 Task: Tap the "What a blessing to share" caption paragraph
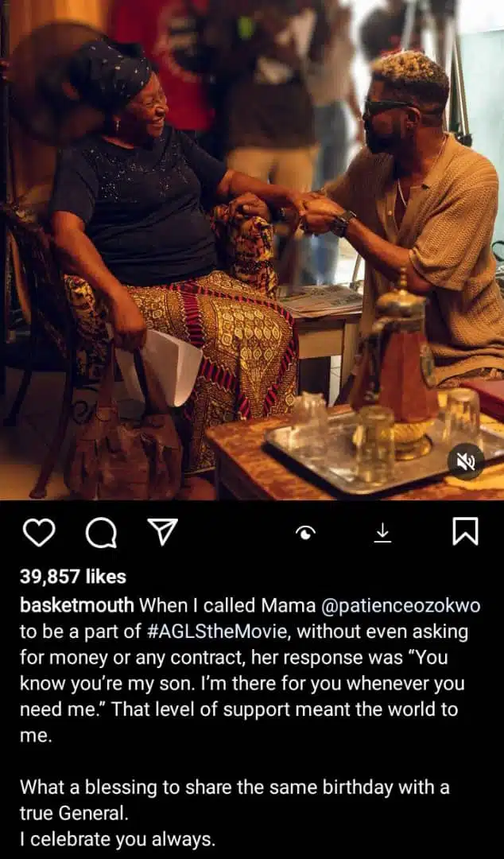[235, 800]
